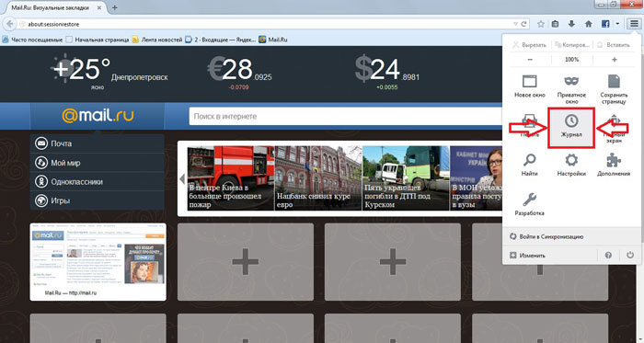
Task: Open the Firefox hamburger menu button
Action: pos(634,24)
